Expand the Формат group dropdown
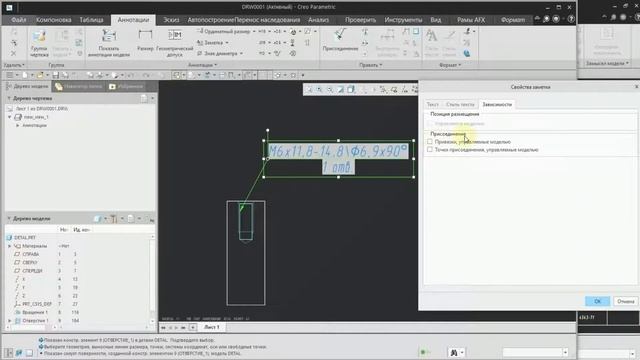Image resolution: width=640 pixels, height=360 pixels. (x=450, y=65)
